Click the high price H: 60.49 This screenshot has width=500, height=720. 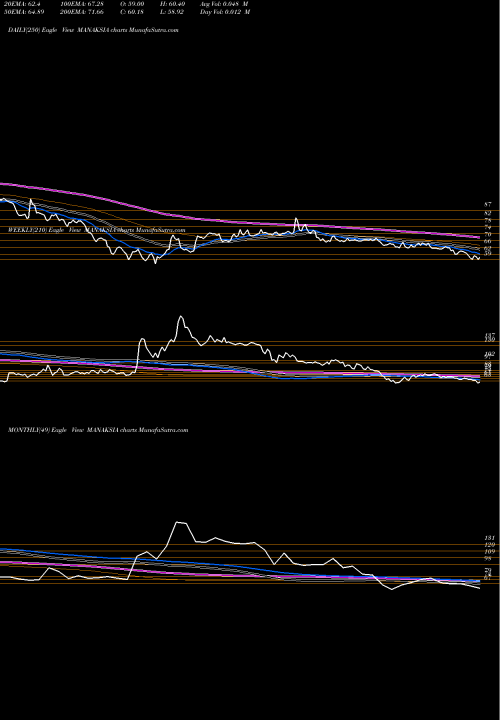point(174,4)
